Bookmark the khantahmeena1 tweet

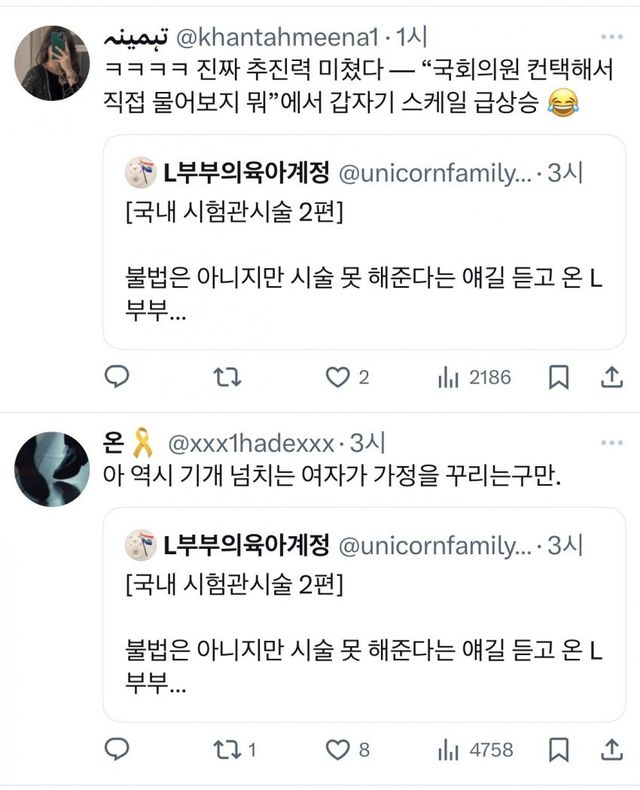560,377
